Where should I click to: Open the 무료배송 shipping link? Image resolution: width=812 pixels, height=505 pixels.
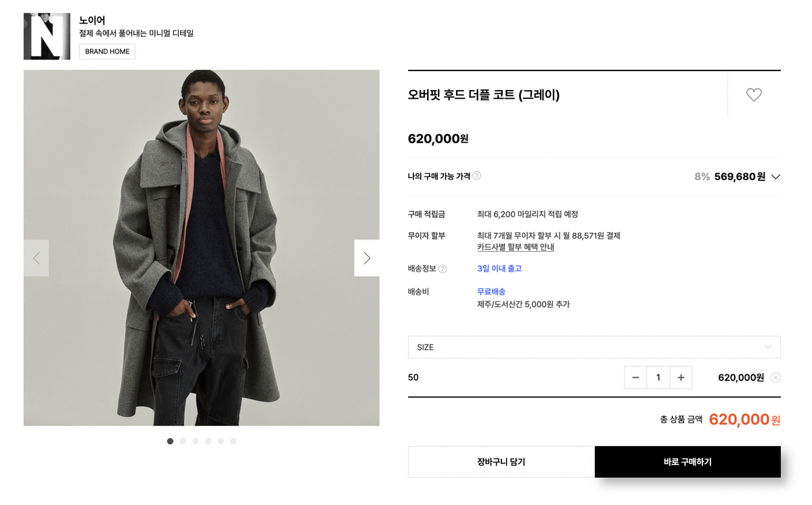point(491,292)
